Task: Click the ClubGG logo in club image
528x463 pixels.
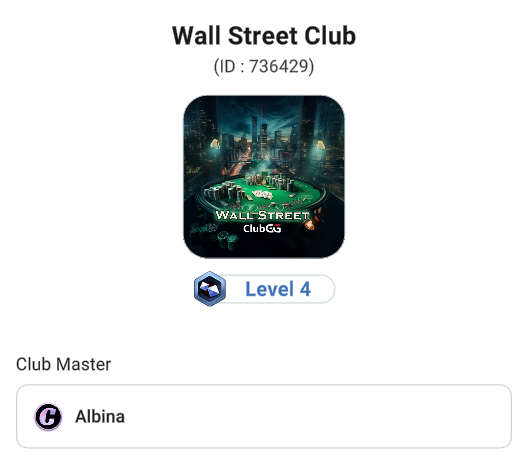Action: point(262,229)
